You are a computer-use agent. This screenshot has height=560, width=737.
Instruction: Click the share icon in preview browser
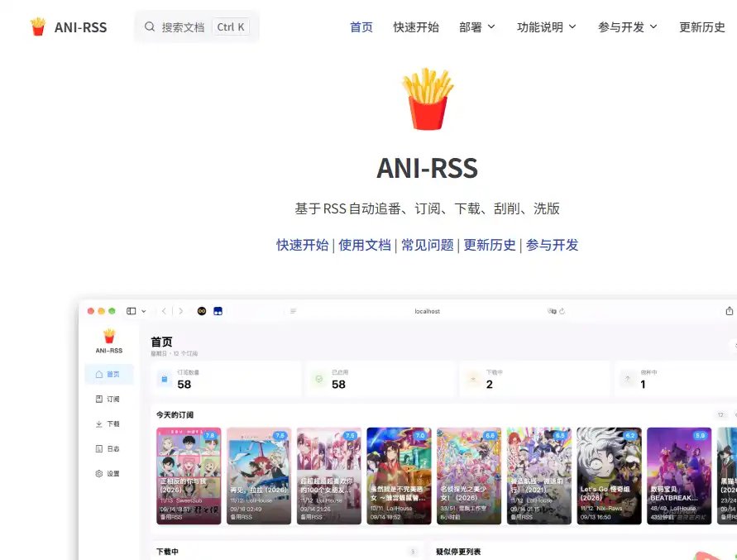[729, 311]
